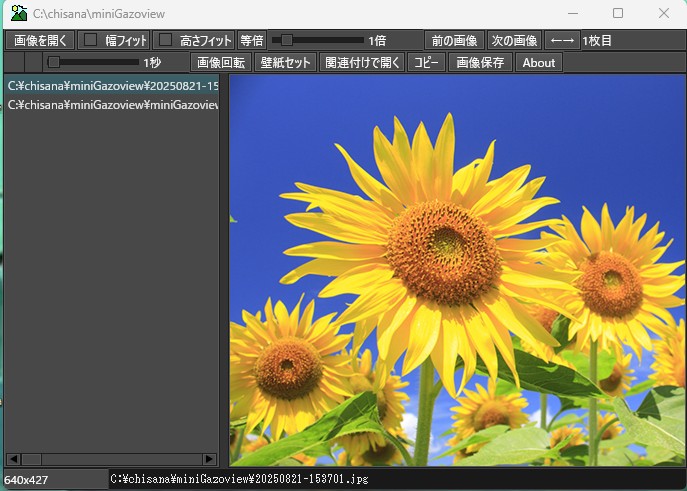The height and width of the screenshot is (491, 687).
Task: Advance with the 次の画像 button
Action: coord(514,41)
